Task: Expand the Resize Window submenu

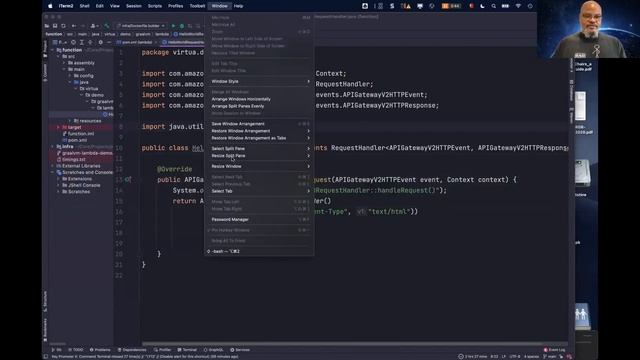Action: point(259,166)
